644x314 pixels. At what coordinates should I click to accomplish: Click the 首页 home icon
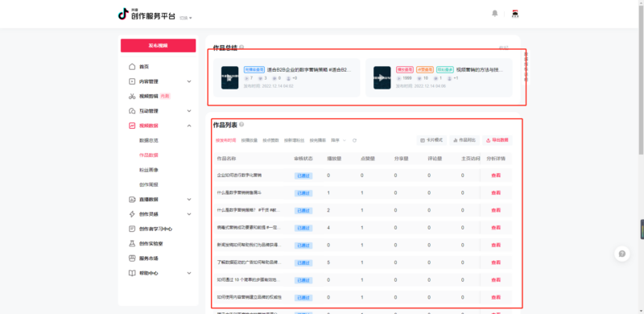point(132,67)
